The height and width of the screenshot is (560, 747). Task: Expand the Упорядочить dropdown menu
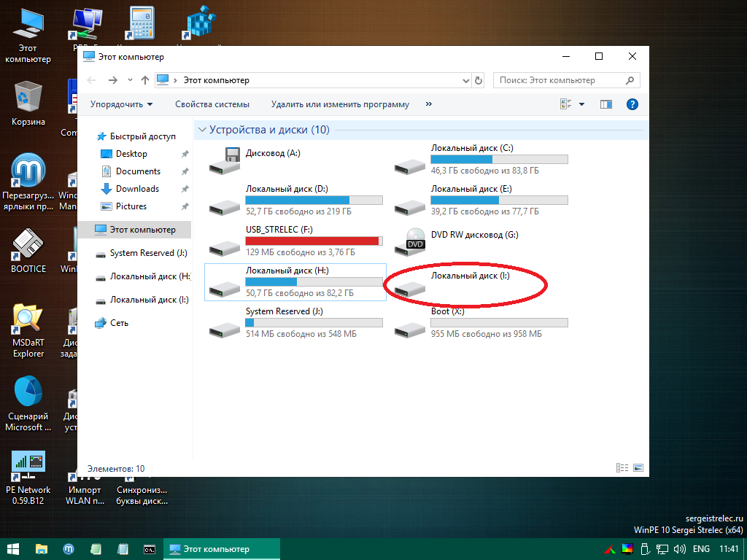click(x=122, y=104)
